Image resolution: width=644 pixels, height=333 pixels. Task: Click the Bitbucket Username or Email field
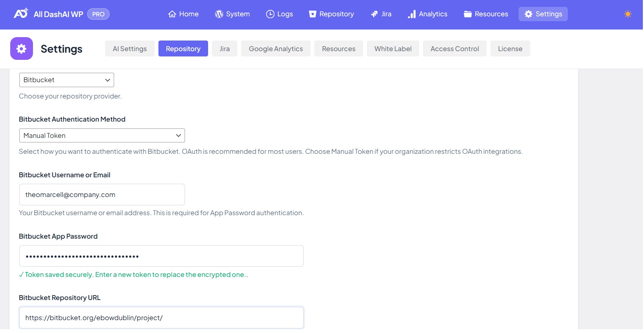coord(102,195)
